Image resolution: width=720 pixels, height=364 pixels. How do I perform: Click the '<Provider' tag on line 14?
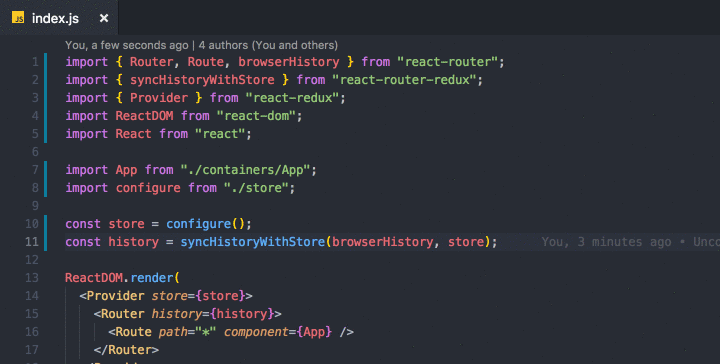(x=112, y=296)
